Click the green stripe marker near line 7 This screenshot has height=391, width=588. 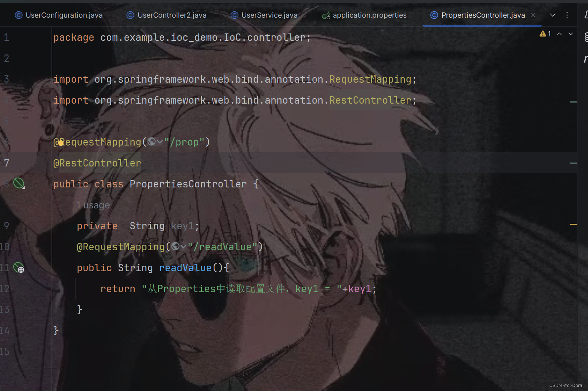pyautogui.click(x=573, y=163)
